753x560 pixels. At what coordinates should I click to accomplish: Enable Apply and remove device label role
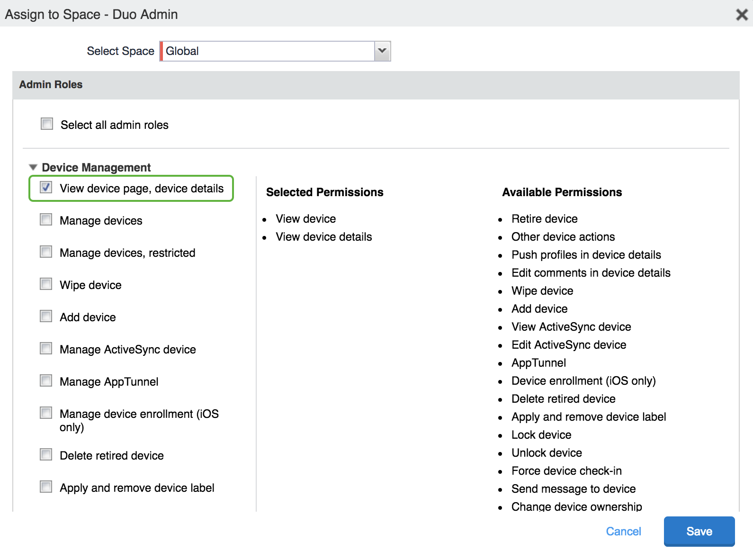tap(46, 487)
